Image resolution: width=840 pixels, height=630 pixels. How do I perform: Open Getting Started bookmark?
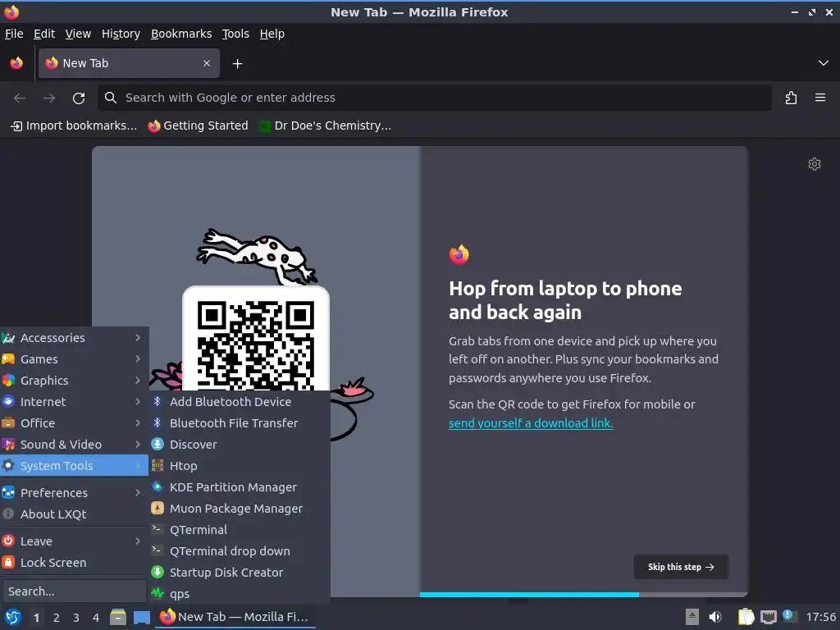(199, 126)
